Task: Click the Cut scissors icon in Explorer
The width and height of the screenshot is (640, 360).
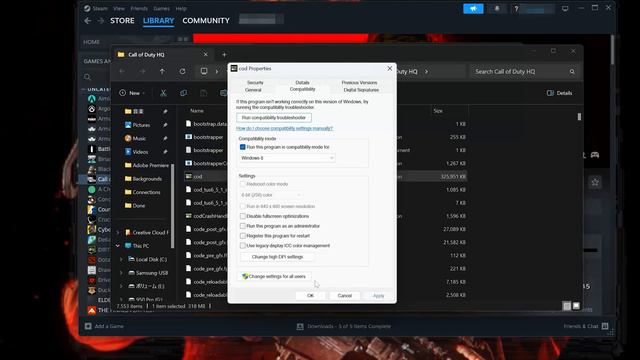Action: [163, 93]
